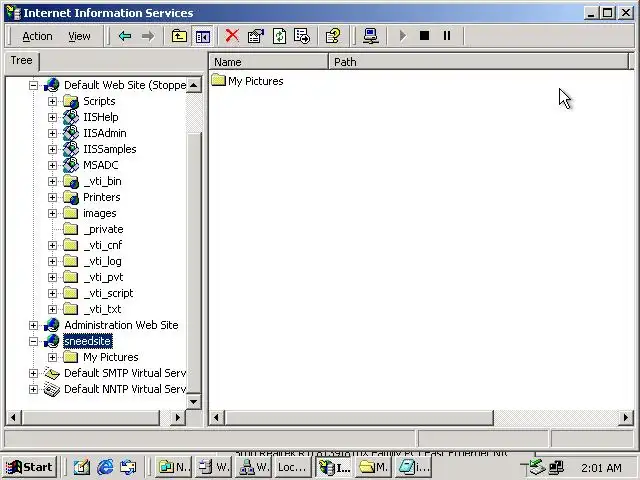This screenshot has width=640, height=480.
Task: Select the IISHelp tree item
Action: (101, 117)
